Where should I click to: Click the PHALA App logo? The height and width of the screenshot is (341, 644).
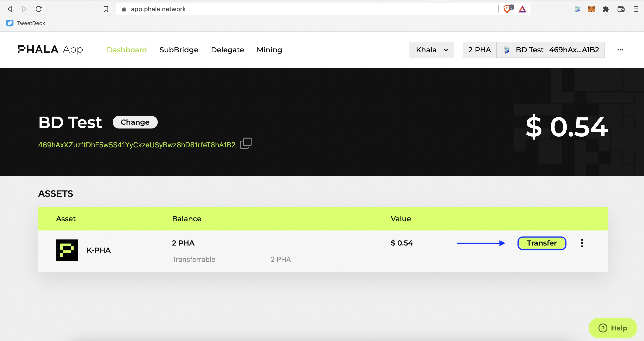click(50, 49)
